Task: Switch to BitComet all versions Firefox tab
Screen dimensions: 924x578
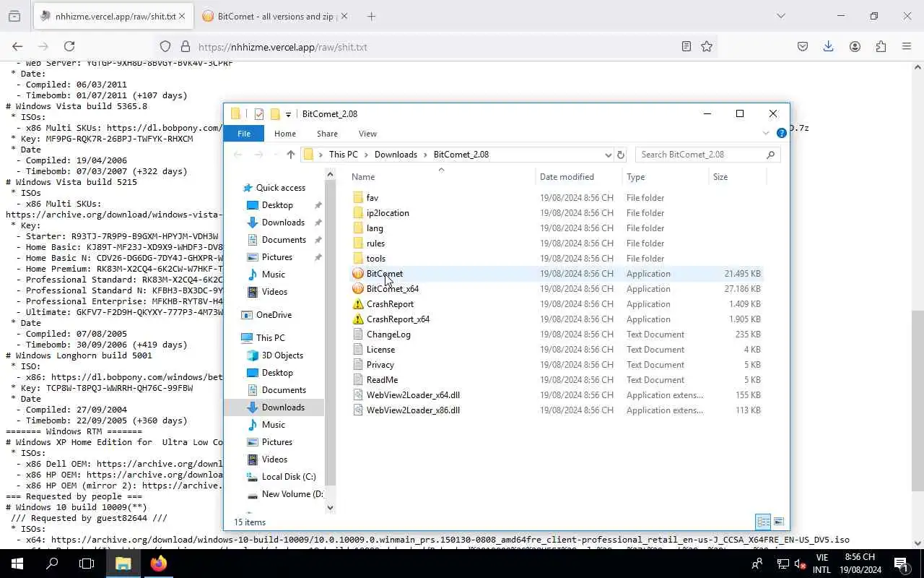Action: click(x=274, y=16)
